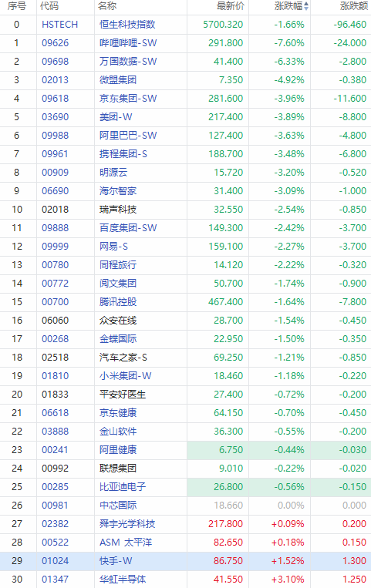
Task: Open the 中芯国际 stock link
Action: tap(118, 506)
